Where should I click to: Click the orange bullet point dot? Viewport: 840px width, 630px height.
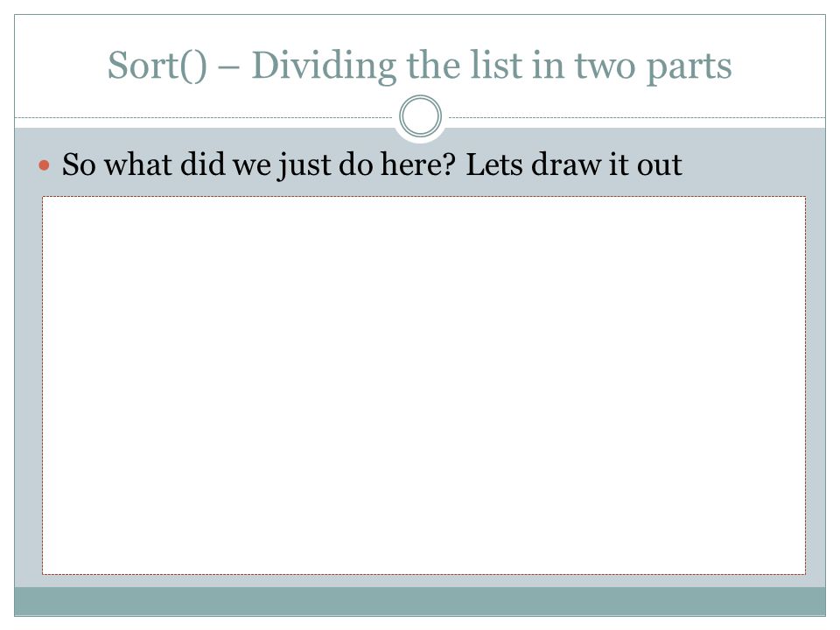45,165
